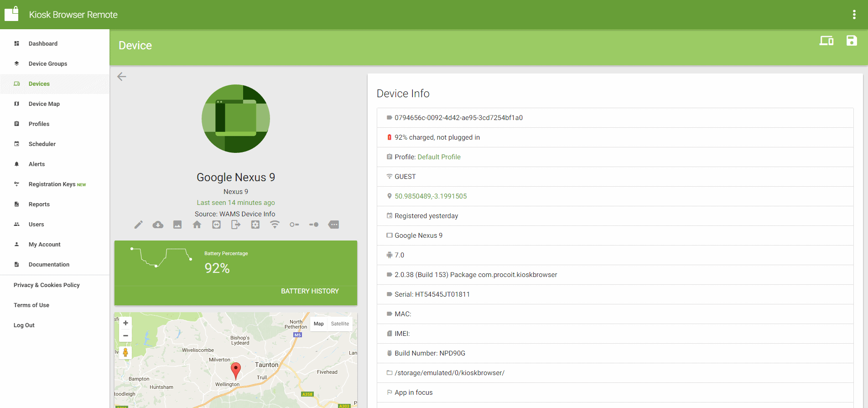Select the Map view on the map
Viewport: 868px width, 408px height.
point(319,324)
